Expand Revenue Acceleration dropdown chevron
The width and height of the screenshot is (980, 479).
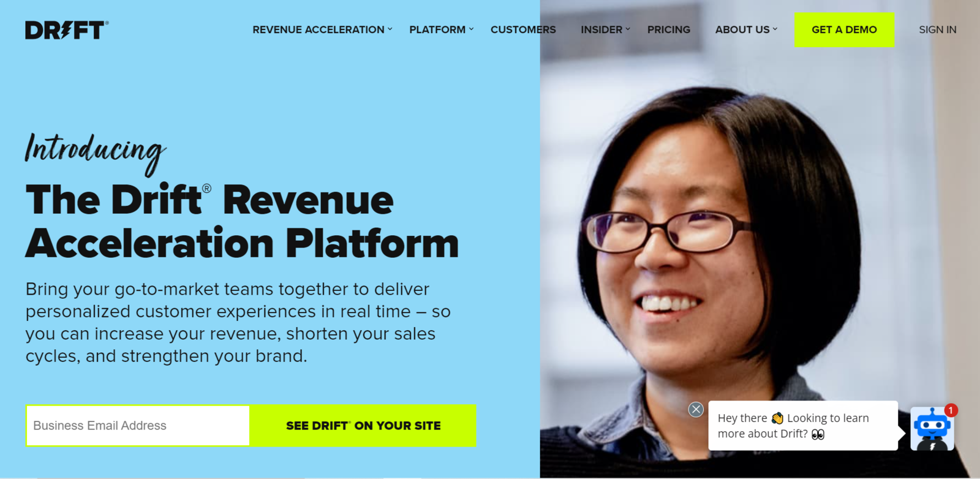pos(390,29)
